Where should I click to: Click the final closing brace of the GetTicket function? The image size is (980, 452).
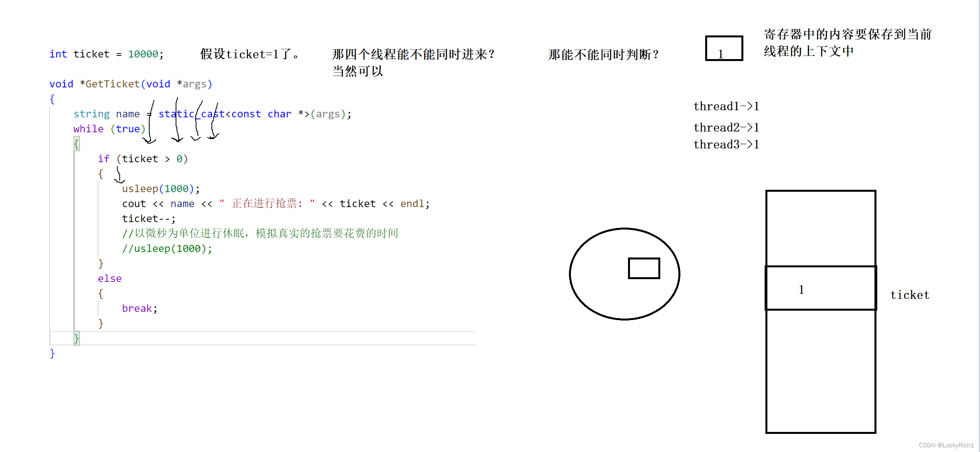tap(52, 353)
